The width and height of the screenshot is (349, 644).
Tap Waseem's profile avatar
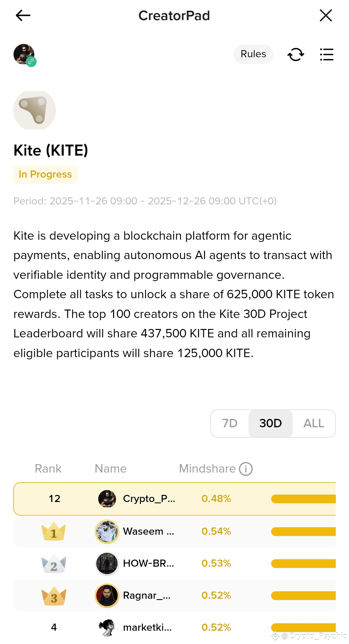107,531
